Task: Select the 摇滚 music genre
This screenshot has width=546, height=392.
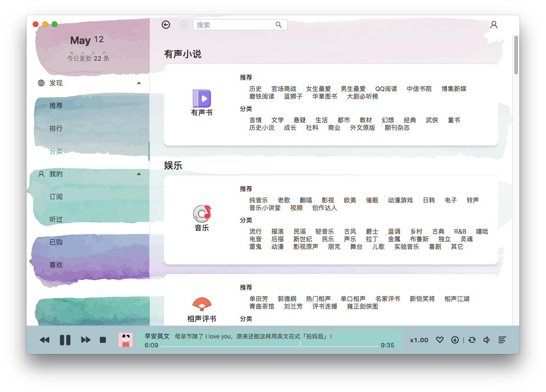Action: tap(278, 231)
